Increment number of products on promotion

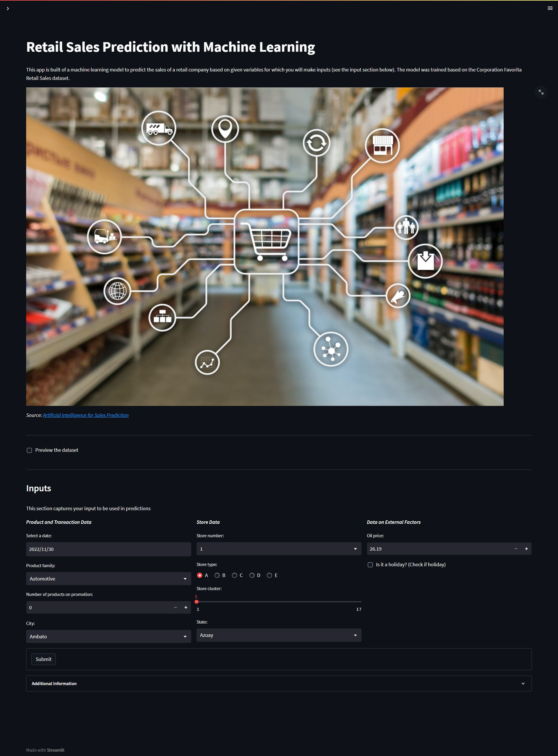pyautogui.click(x=185, y=608)
